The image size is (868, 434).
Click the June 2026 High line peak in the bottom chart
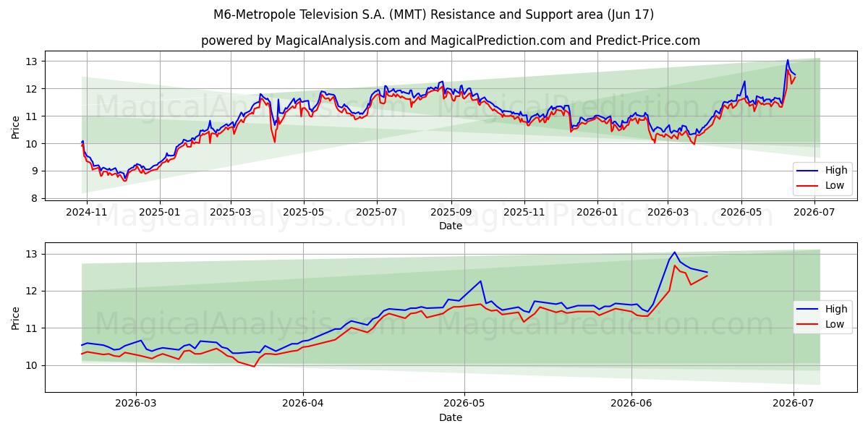[x=674, y=252]
